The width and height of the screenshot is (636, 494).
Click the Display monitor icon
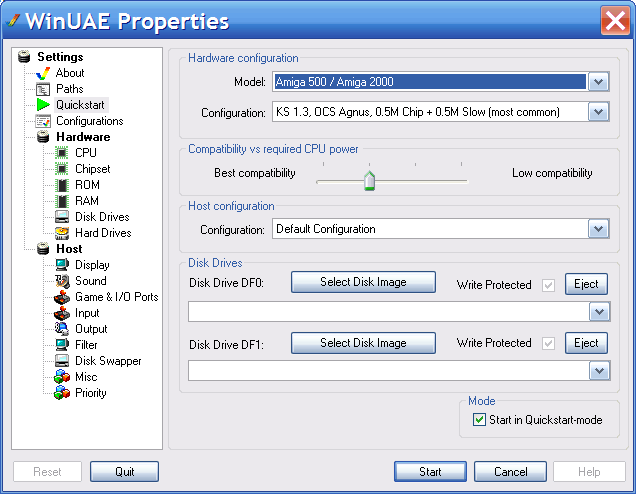[x=62, y=265]
